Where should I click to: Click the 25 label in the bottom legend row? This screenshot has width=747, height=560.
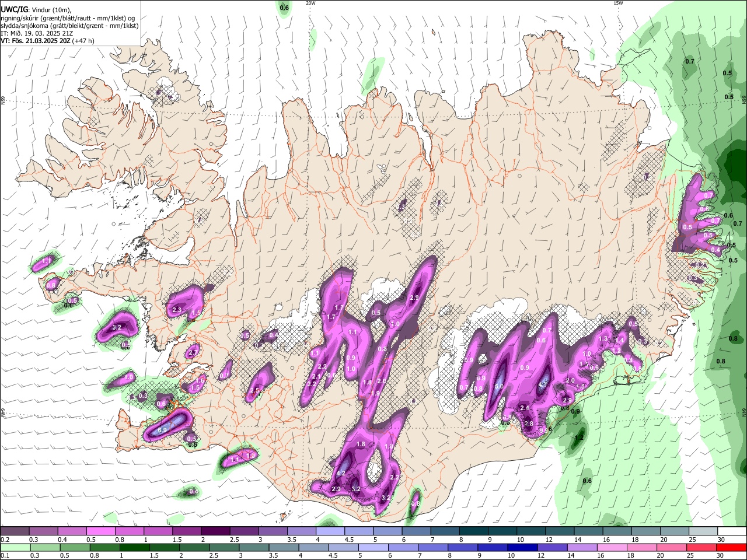coord(690,555)
